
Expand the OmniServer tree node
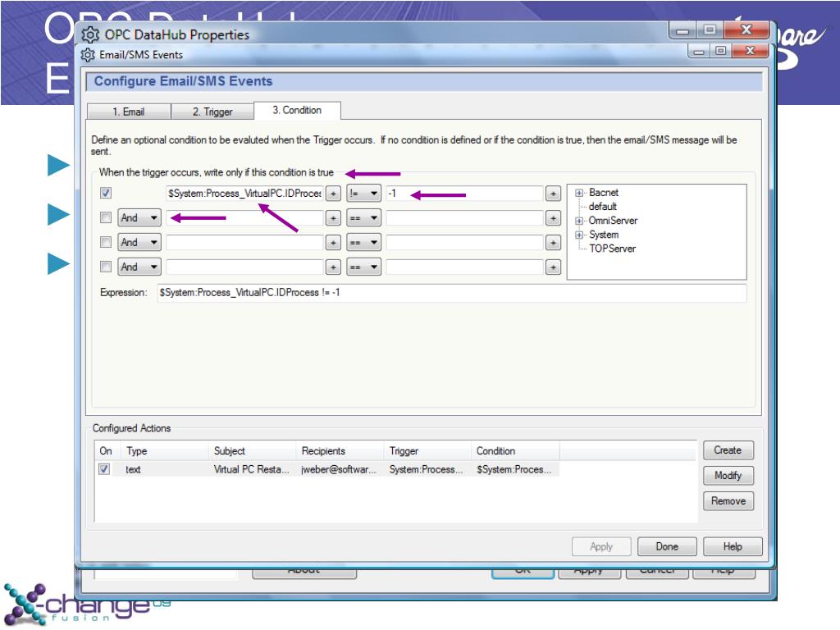579,221
